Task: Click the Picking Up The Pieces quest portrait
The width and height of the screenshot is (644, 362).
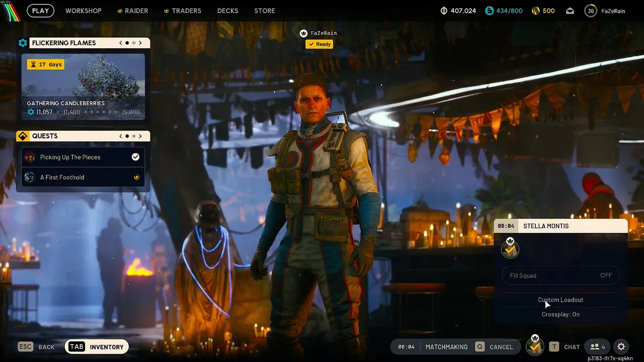Action: (30, 157)
